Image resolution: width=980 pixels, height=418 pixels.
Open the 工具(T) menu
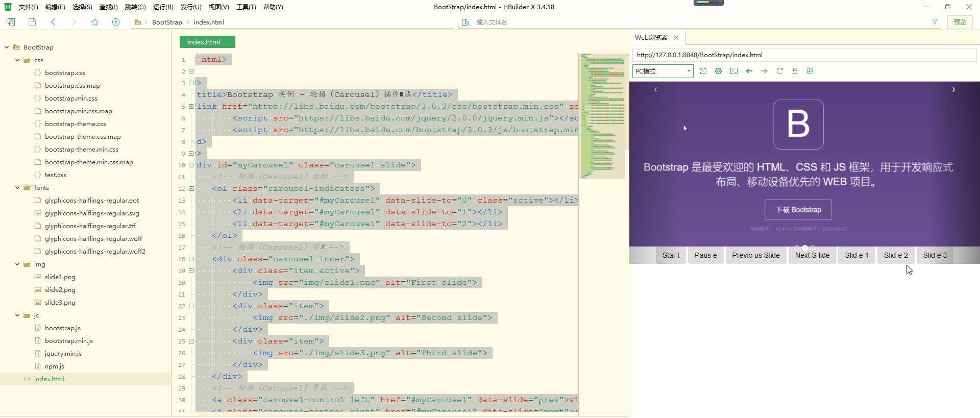pyautogui.click(x=246, y=7)
